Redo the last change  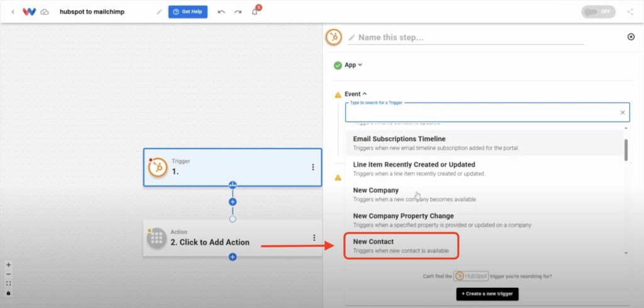(x=238, y=12)
